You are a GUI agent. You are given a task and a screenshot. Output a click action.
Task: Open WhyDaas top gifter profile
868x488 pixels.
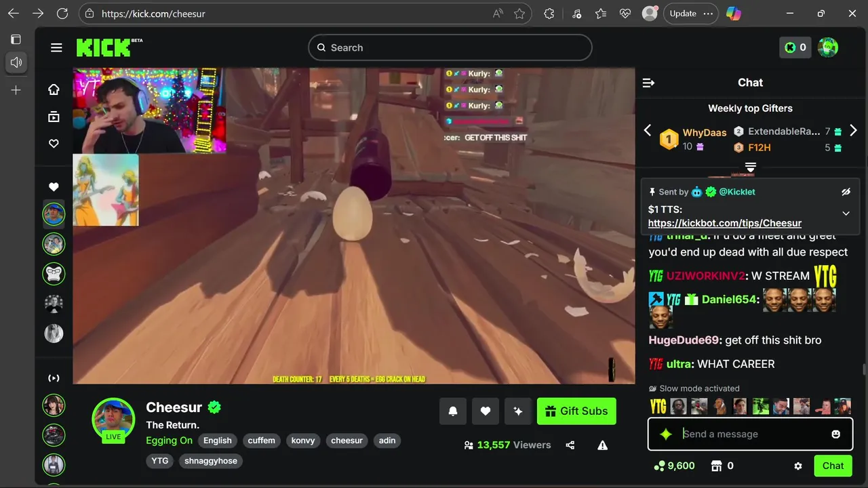[x=704, y=132]
